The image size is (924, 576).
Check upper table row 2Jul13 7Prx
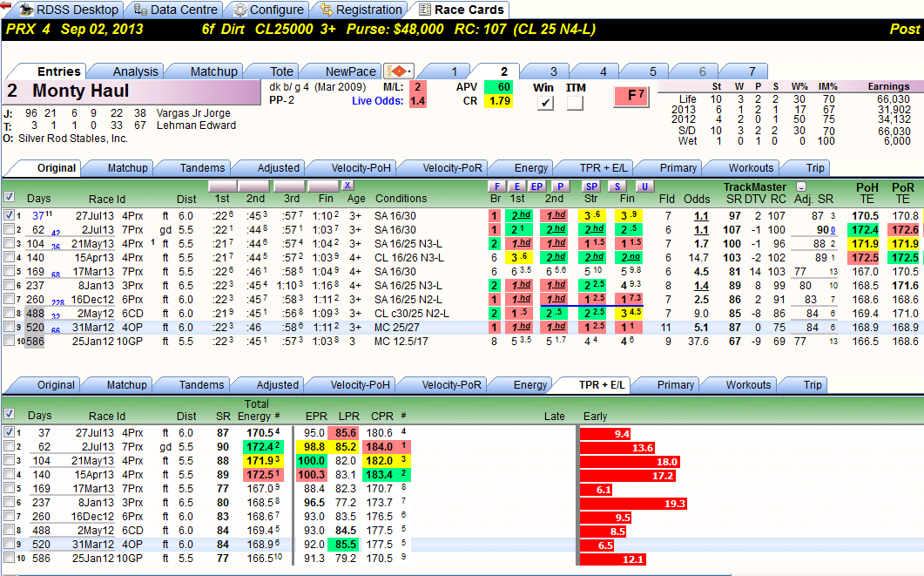click(x=9, y=229)
